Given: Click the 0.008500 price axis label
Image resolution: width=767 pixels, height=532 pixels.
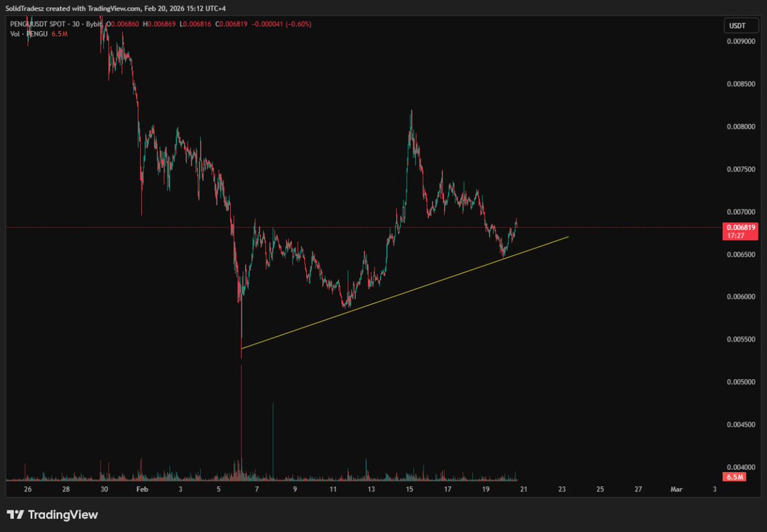Looking at the screenshot, I should (743, 84).
